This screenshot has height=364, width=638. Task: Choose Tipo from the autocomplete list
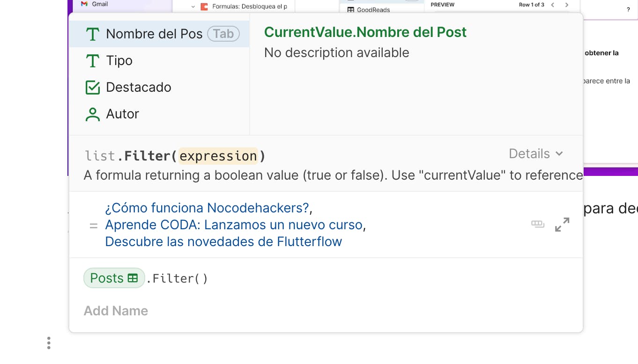click(x=119, y=61)
